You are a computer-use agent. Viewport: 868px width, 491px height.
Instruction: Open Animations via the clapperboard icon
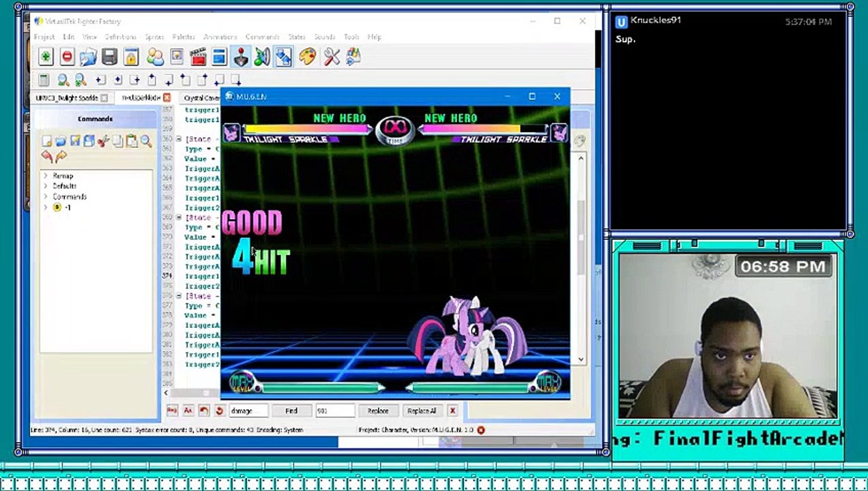pos(198,57)
